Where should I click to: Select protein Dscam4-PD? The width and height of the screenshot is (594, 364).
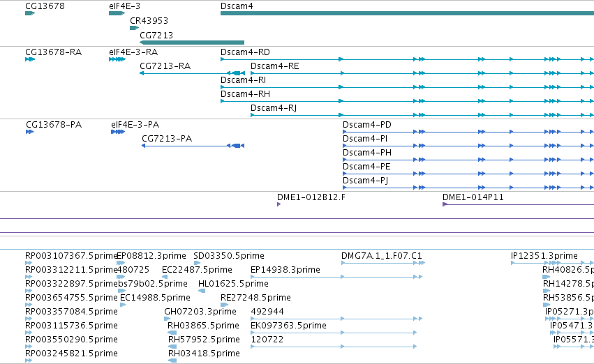point(468,132)
